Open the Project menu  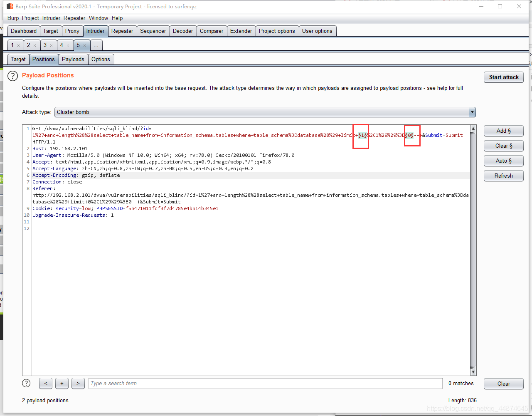[30, 18]
